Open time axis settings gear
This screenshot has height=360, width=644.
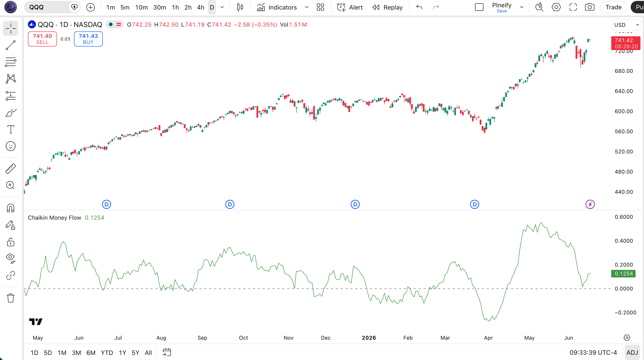(x=627, y=338)
